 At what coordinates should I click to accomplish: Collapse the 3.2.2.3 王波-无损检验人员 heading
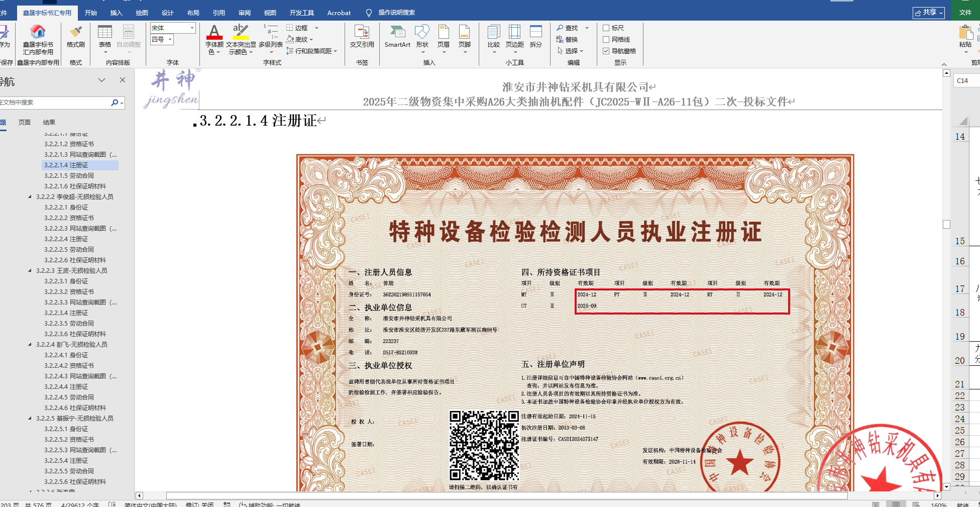point(30,271)
